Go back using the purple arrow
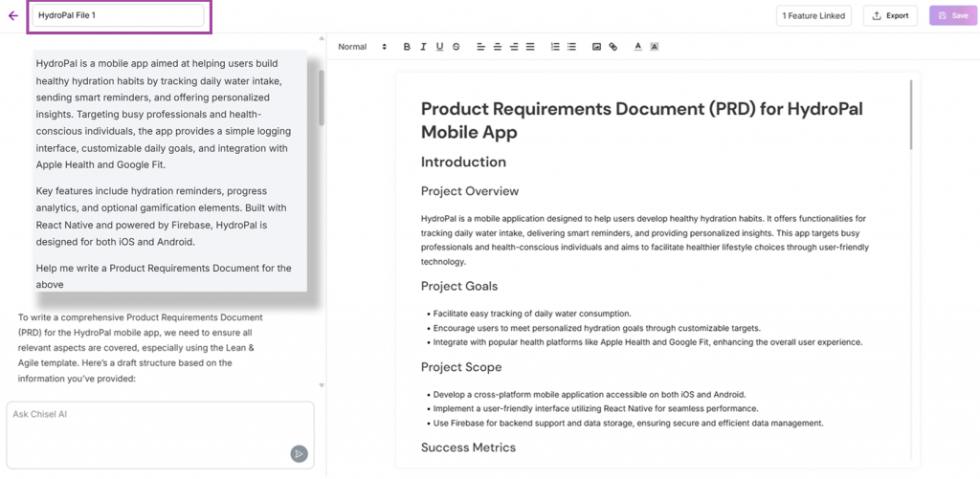This screenshot has width=980, height=479. click(13, 15)
